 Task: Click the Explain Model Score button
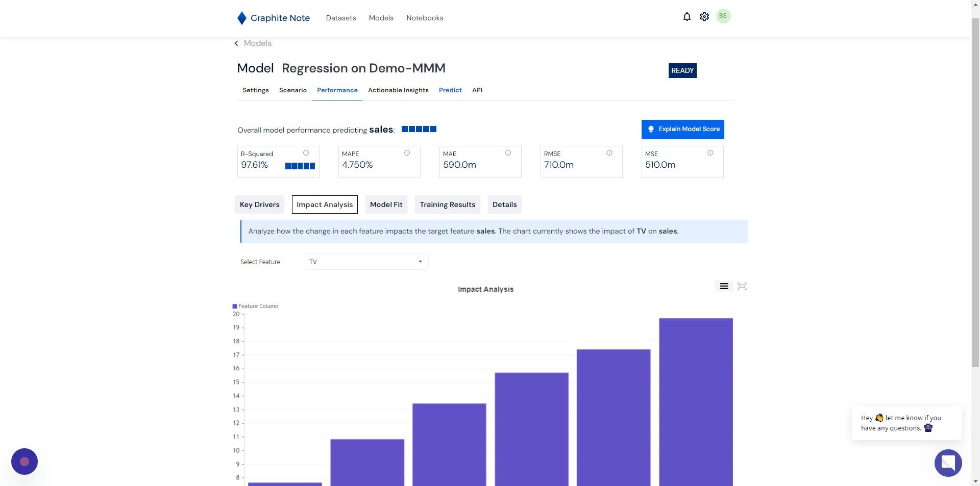(x=682, y=130)
